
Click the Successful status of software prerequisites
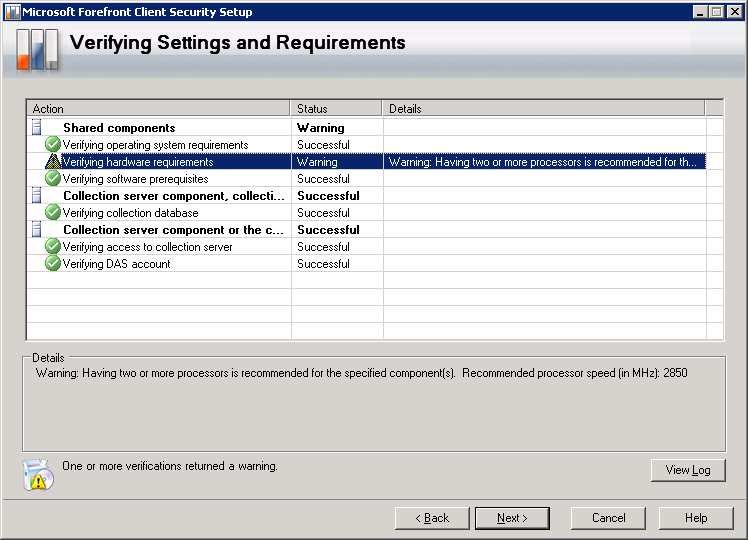pyautogui.click(x=323, y=179)
